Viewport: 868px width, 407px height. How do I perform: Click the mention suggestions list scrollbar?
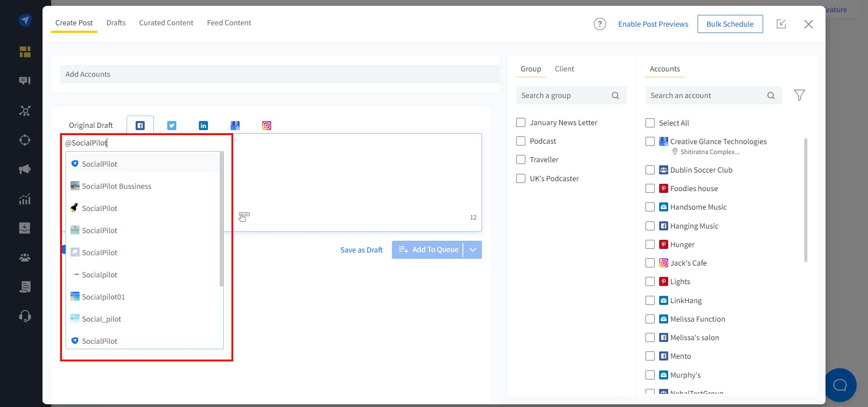coord(221,219)
